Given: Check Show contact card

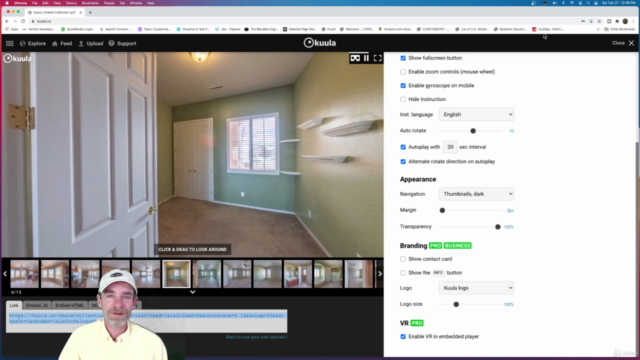Looking at the screenshot, I should [403, 259].
